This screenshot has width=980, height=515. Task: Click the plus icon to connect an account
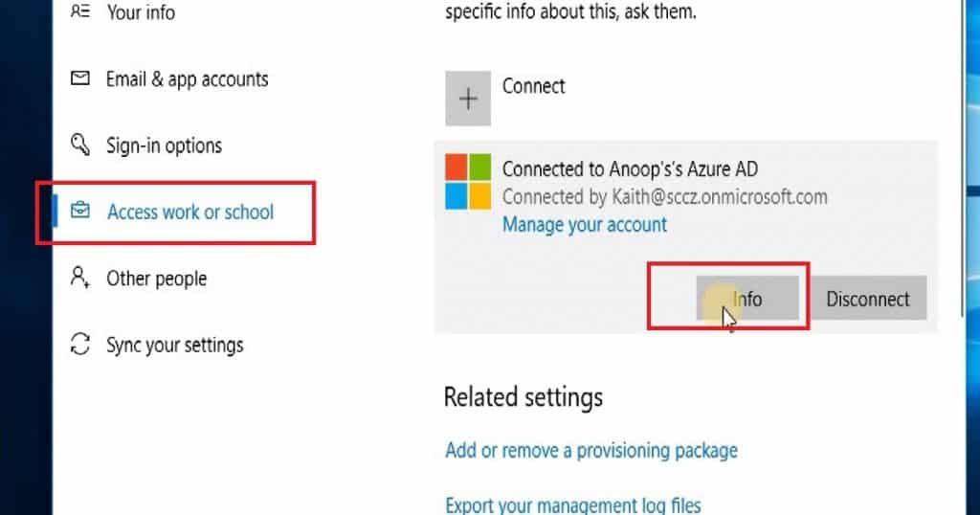pyautogui.click(x=468, y=100)
